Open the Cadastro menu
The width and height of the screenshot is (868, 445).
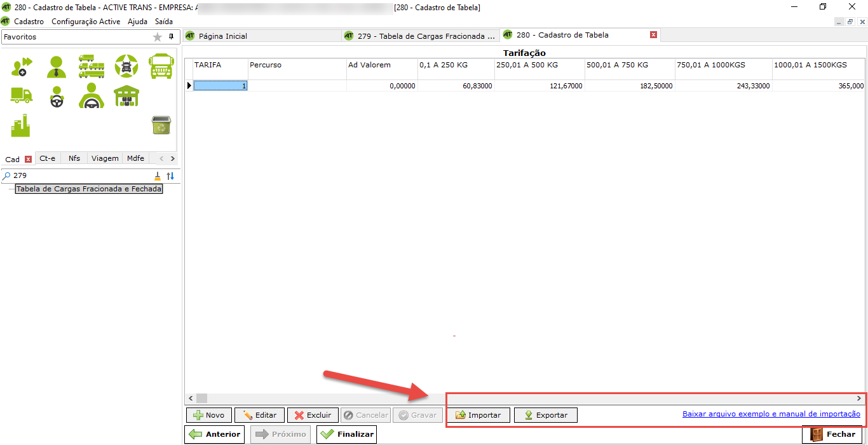pos(29,22)
